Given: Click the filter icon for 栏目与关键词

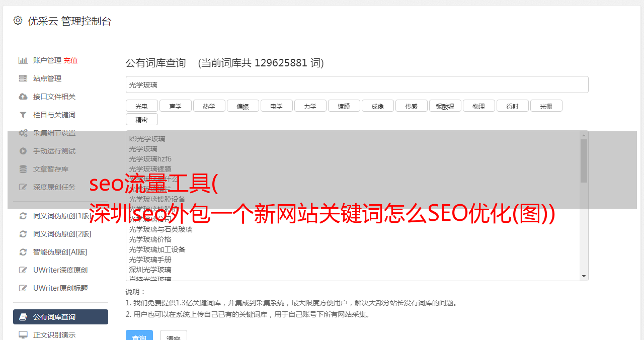Looking at the screenshot, I should pos(23,115).
